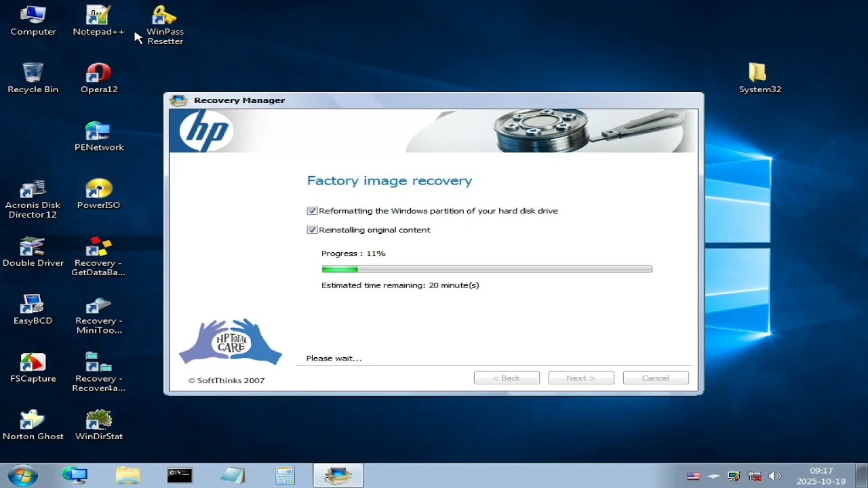The image size is (868, 488).
Task: Click the US language flag tray icon
Action: point(693,476)
